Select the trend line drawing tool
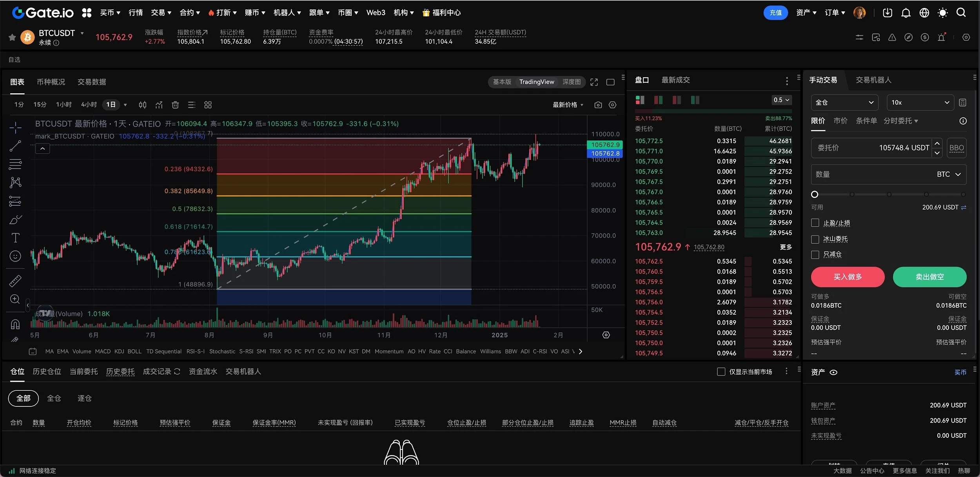 click(15, 146)
